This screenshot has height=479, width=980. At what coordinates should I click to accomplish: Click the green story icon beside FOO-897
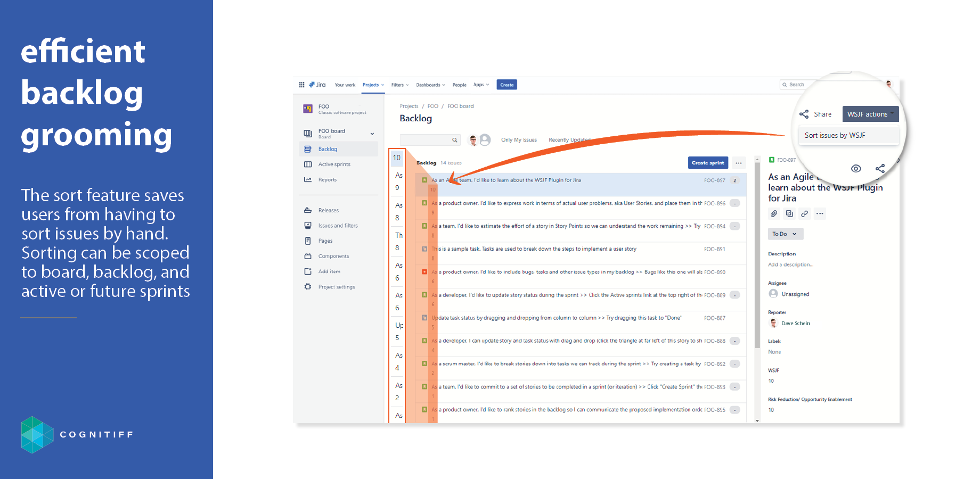click(x=772, y=160)
